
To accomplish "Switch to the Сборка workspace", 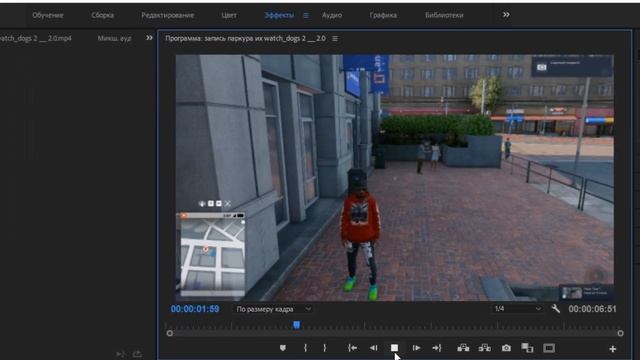I will tap(102, 15).
